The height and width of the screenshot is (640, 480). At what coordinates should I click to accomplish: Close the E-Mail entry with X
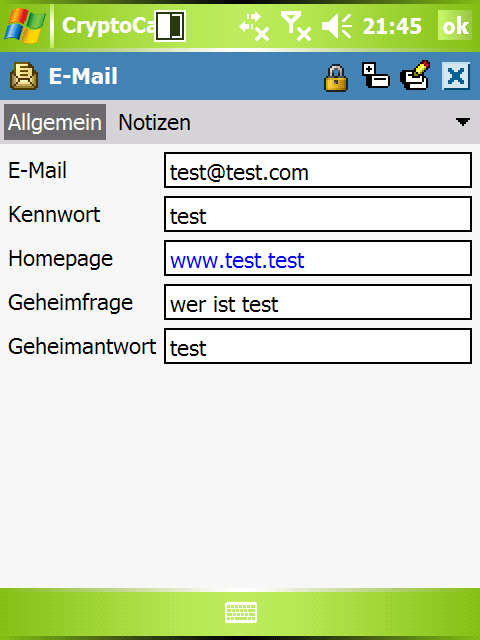[x=456, y=76]
